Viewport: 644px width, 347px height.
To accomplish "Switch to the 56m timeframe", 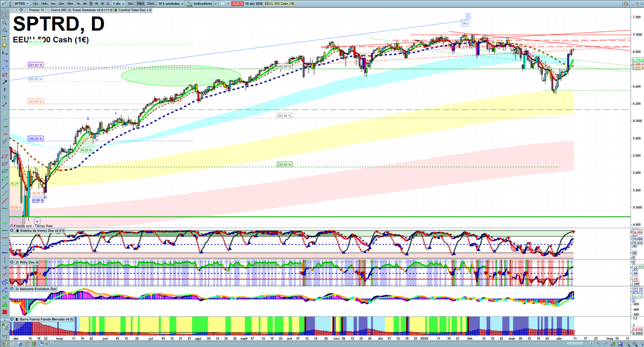I will pyautogui.click(x=70, y=4).
